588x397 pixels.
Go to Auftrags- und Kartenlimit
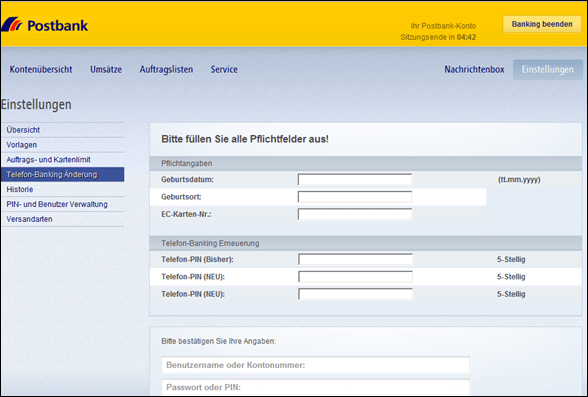63,160
